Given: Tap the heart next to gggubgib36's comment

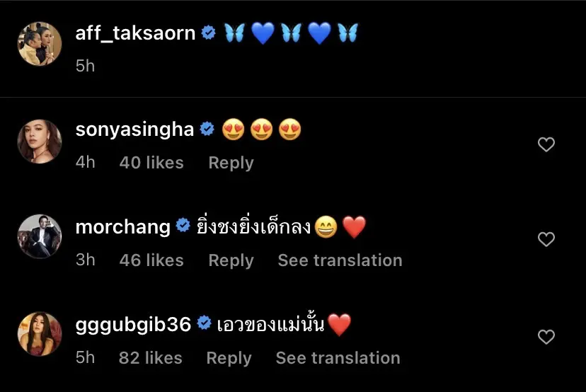Looking at the screenshot, I should tap(546, 337).
